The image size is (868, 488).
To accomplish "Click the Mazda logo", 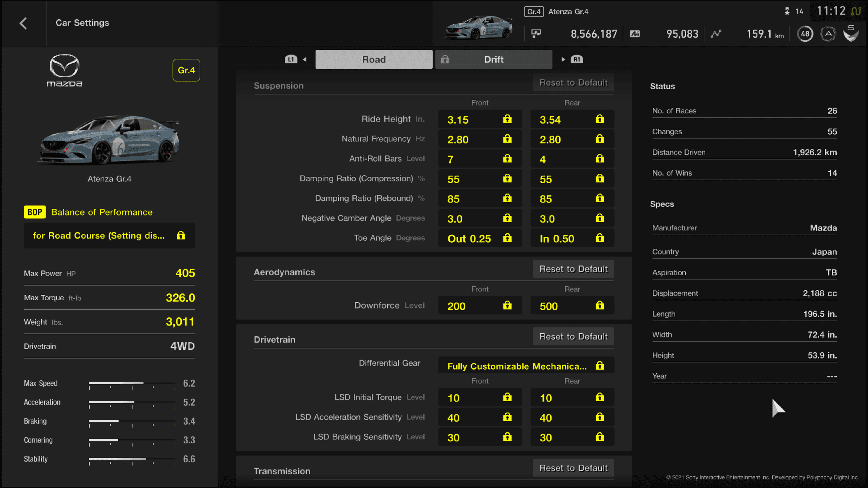I will click(x=64, y=70).
